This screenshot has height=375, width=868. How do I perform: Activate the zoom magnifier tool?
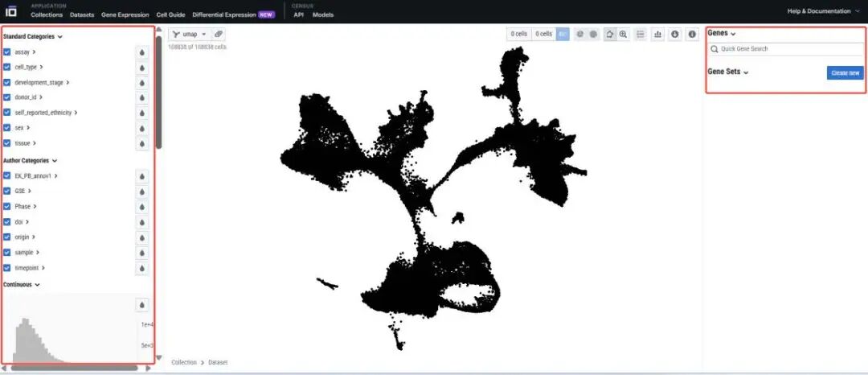623,35
